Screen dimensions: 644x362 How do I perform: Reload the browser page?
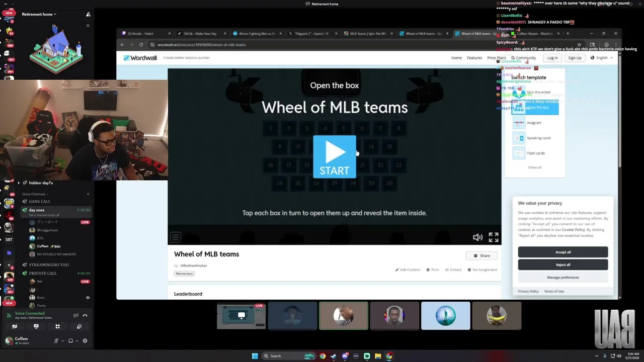point(141,45)
